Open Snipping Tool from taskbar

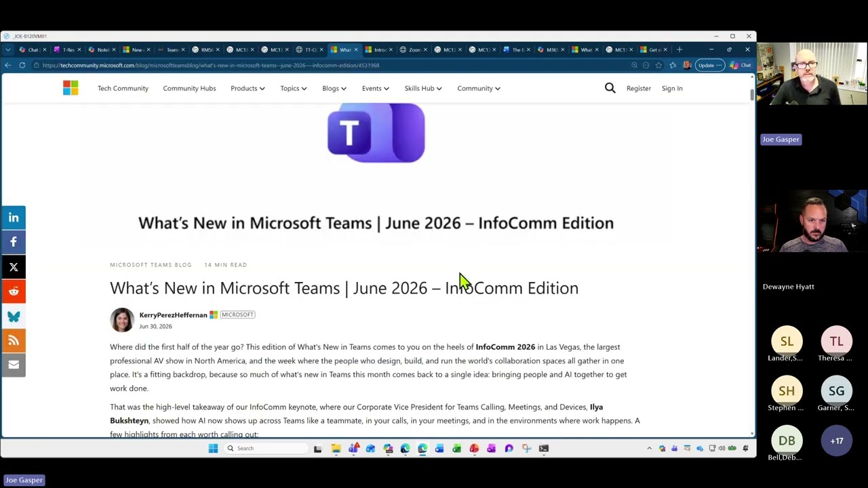[526, 448]
